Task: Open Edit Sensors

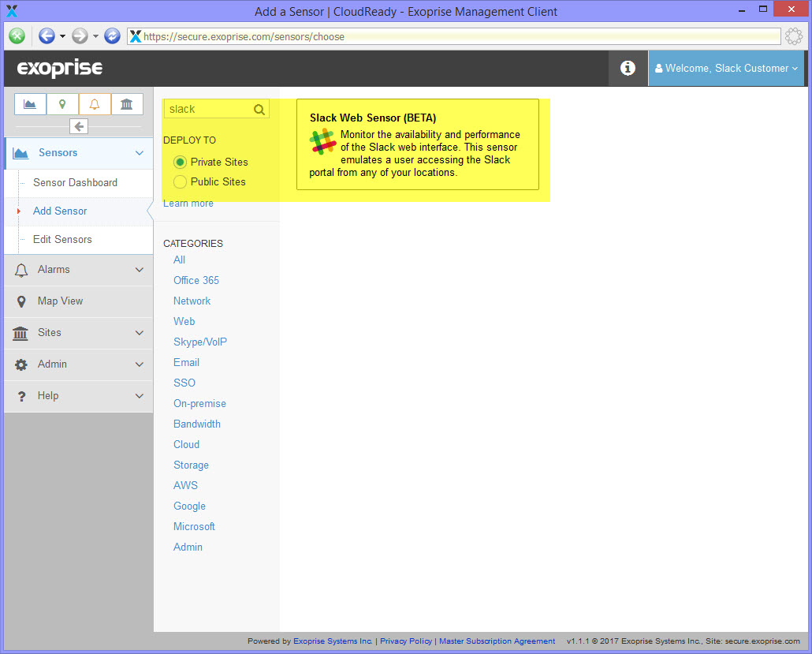Action: (x=62, y=239)
